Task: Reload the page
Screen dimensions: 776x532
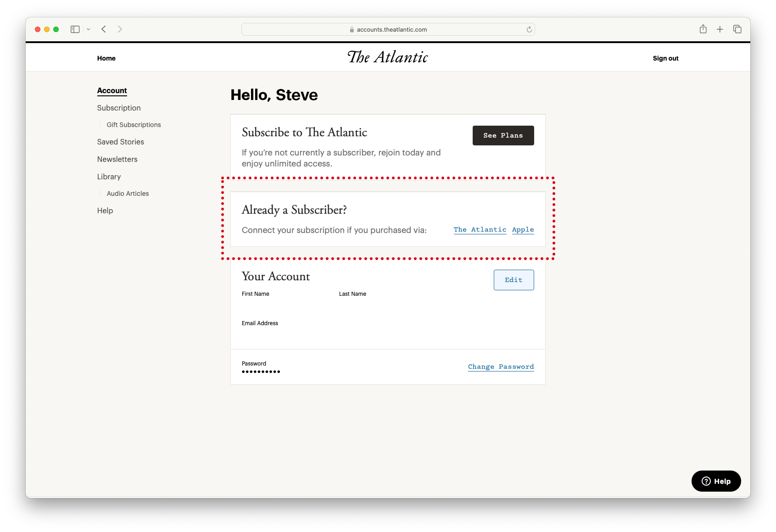Action: click(x=529, y=29)
